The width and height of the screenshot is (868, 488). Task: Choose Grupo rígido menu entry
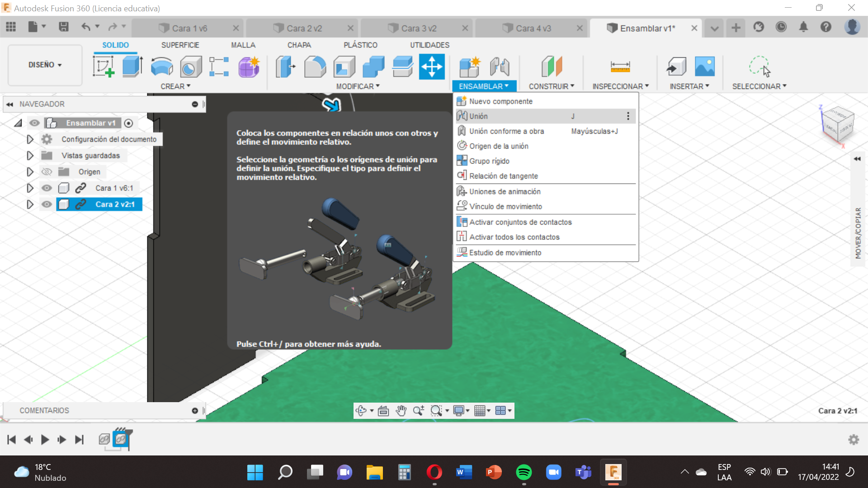(x=546, y=161)
